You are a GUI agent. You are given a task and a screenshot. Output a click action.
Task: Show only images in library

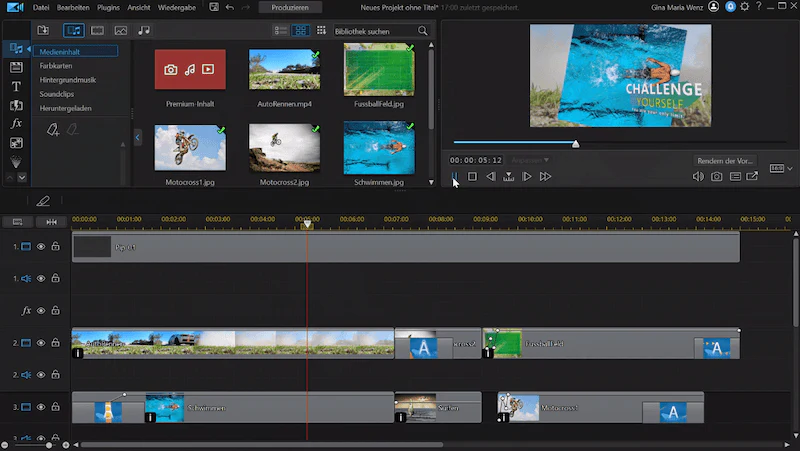tap(121, 31)
